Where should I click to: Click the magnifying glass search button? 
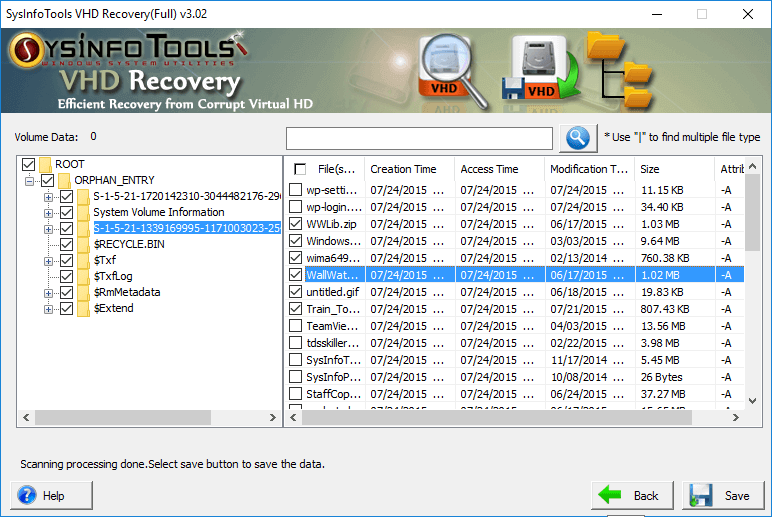pyautogui.click(x=577, y=138)
